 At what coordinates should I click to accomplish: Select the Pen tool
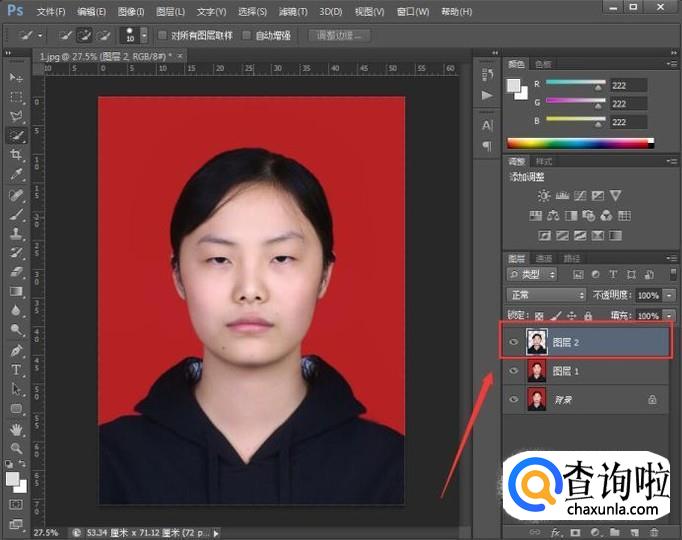click(x=16, y=351)
